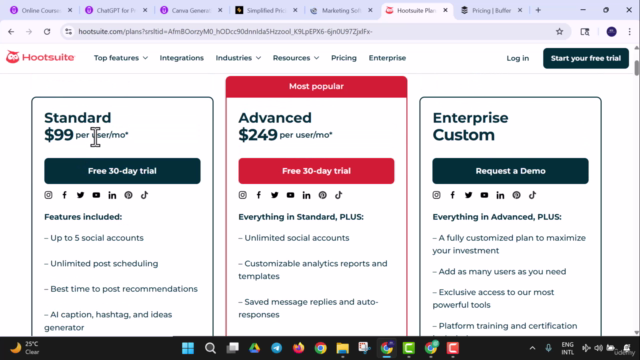The width and height of the screenshot is (640, 360).
Task: Click Start your free trial button
Action: 586,58
